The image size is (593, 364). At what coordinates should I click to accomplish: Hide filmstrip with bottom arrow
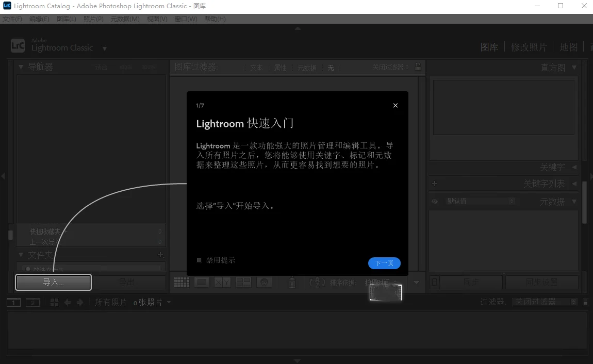(x=298, y=361)
